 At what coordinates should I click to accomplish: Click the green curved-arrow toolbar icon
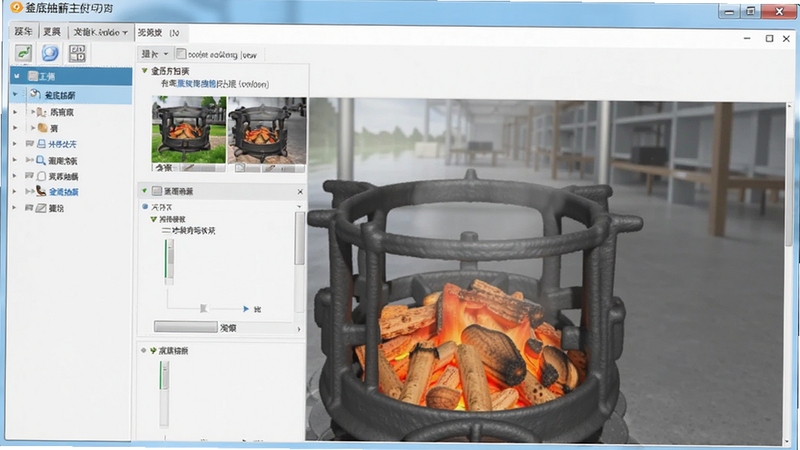23,53
